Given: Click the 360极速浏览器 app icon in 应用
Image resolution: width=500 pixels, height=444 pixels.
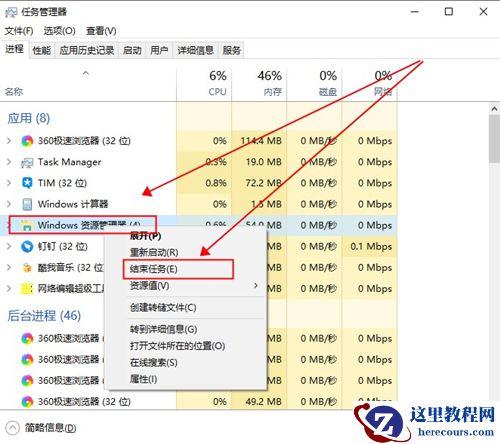Looking at the screenshot, I should (27, 141).
